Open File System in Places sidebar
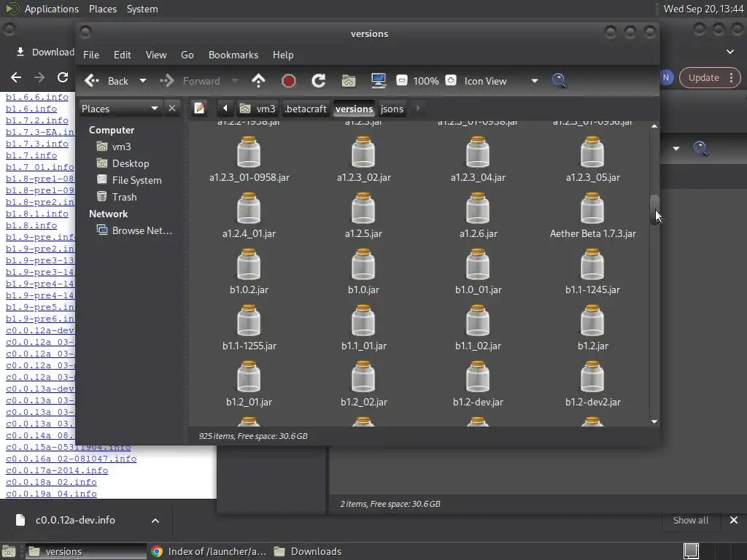This screenshot has width=747, height=560. click(128, 180)
